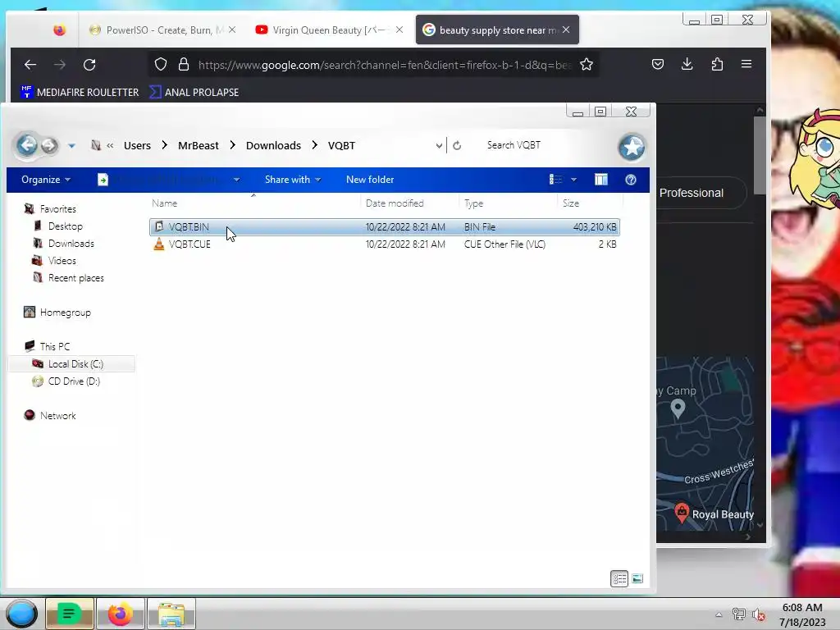Click Users in the breadcrumb path

[137, 146]
